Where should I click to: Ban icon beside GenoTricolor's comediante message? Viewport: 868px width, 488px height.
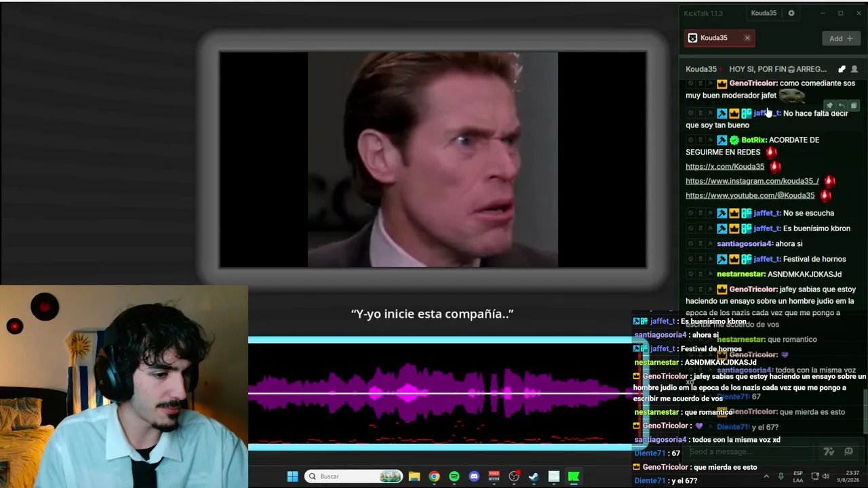click(x=690, y=83)
